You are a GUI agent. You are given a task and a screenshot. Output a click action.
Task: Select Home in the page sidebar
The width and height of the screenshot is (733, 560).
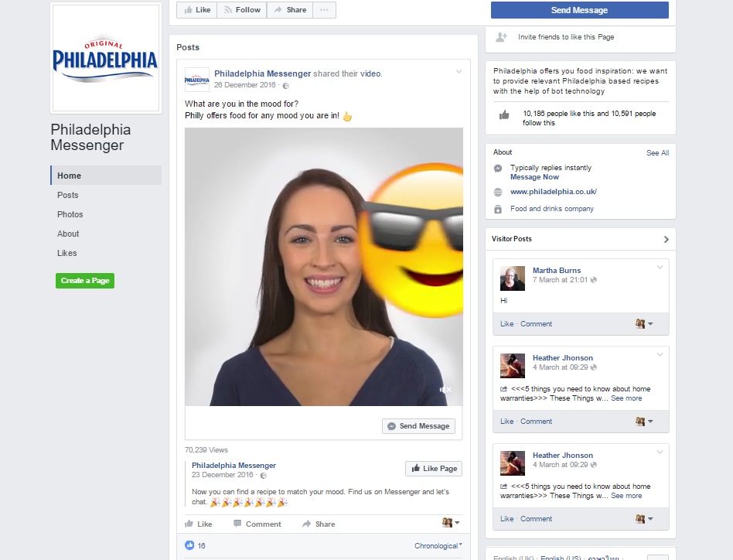coord(106,176)
